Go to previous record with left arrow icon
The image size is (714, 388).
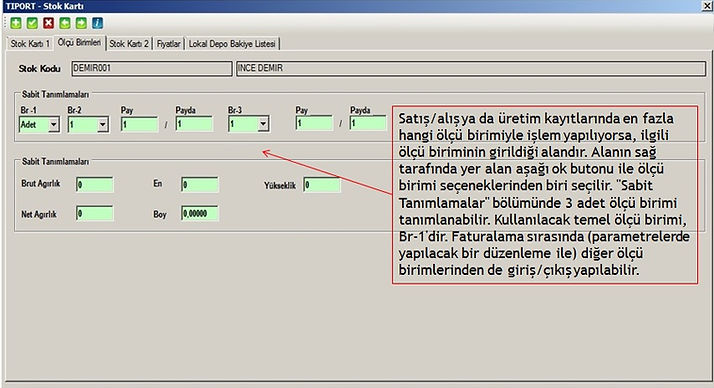(65, 23)
